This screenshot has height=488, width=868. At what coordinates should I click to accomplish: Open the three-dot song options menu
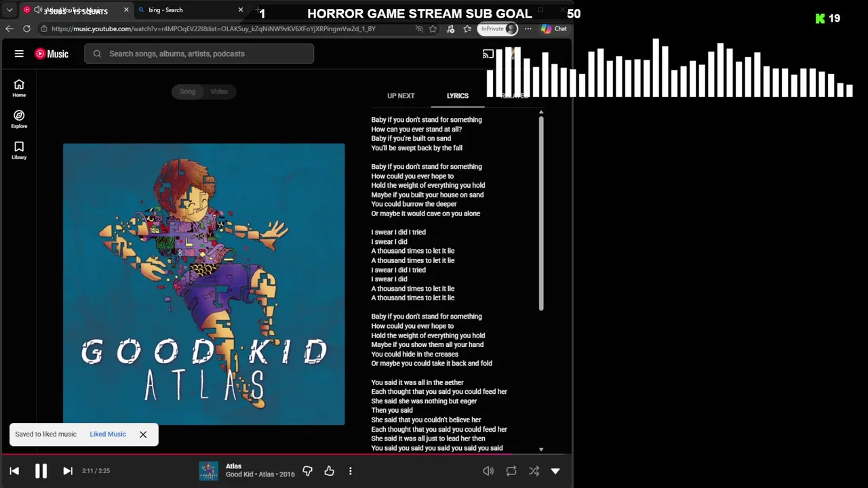pos(351,471)
